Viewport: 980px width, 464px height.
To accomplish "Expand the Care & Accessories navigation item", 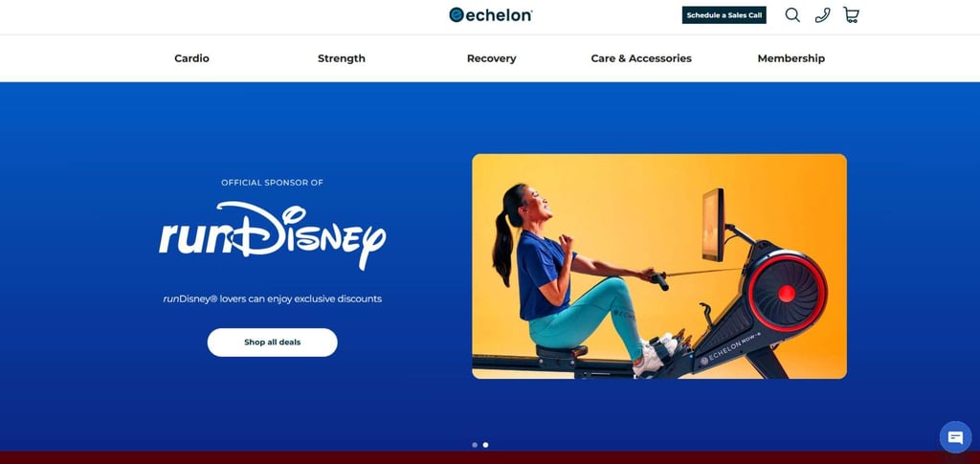I will 641,58.
